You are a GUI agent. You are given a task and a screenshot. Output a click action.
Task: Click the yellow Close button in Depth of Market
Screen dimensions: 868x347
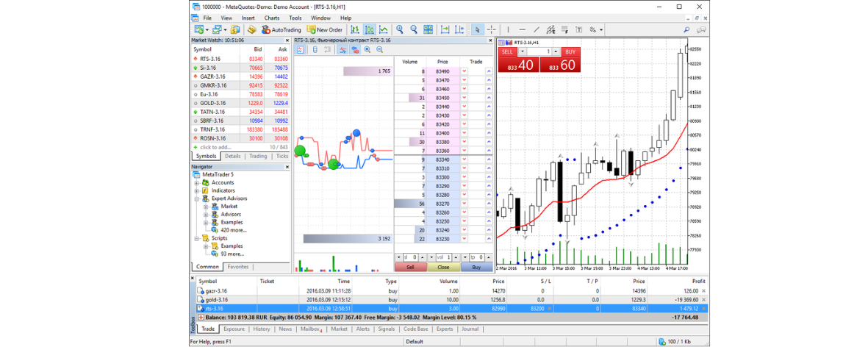pos(443,267)
